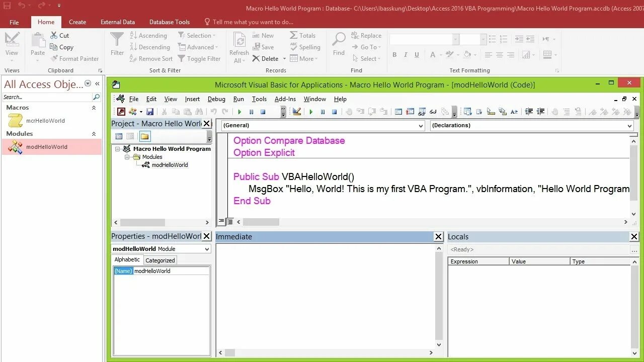Viewport: 644px width, 362px height.
Task: Open the Insert Object dropdown arrow in VBA toolbar
Action: pos(141,112)
